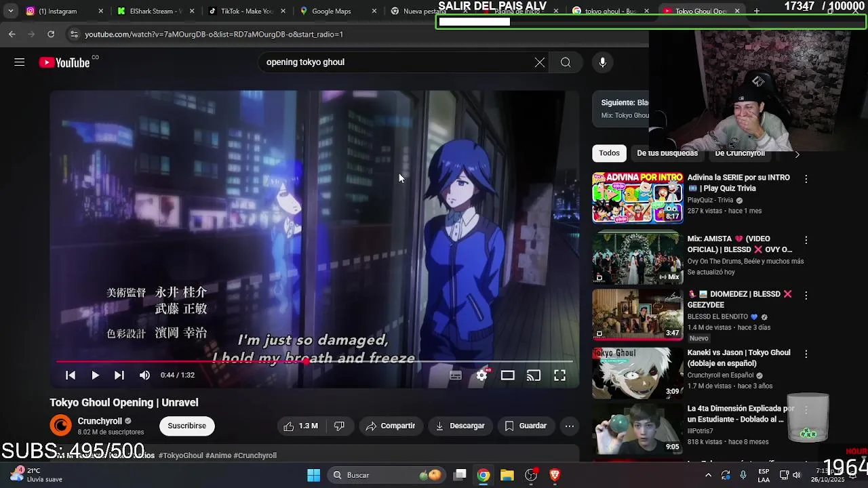Subscribe with the Suscribirse button
The height and width of the screenshot is (488, 868).
tap(186, 426)
